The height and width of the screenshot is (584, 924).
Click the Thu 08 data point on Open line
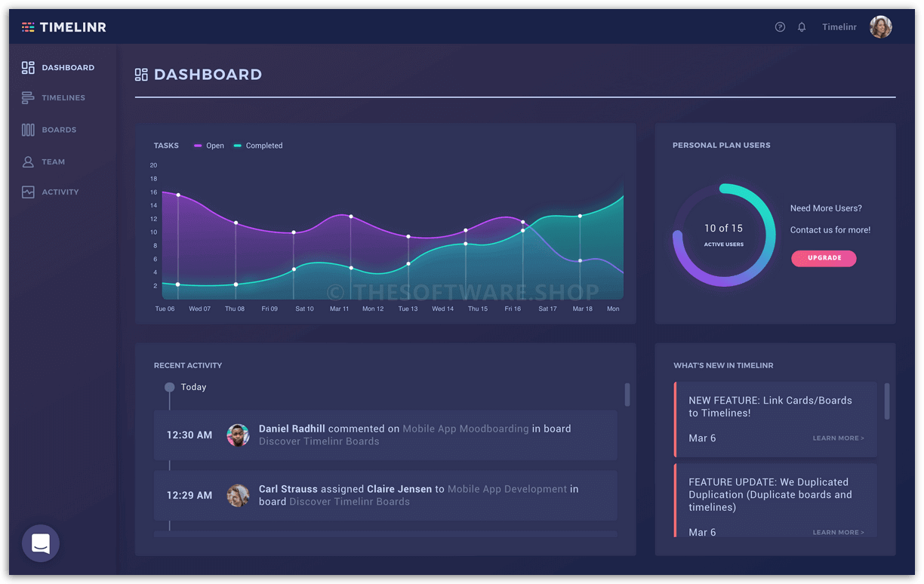[x=236, y=223]
